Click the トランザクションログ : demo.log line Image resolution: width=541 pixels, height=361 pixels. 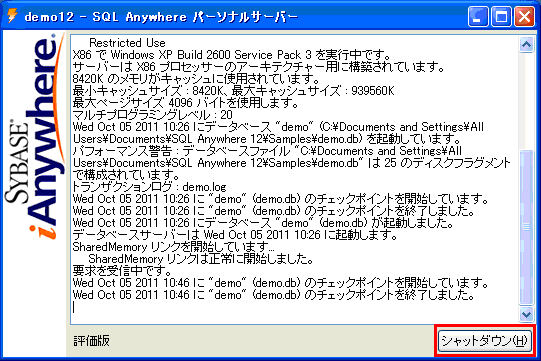[149, 187]
